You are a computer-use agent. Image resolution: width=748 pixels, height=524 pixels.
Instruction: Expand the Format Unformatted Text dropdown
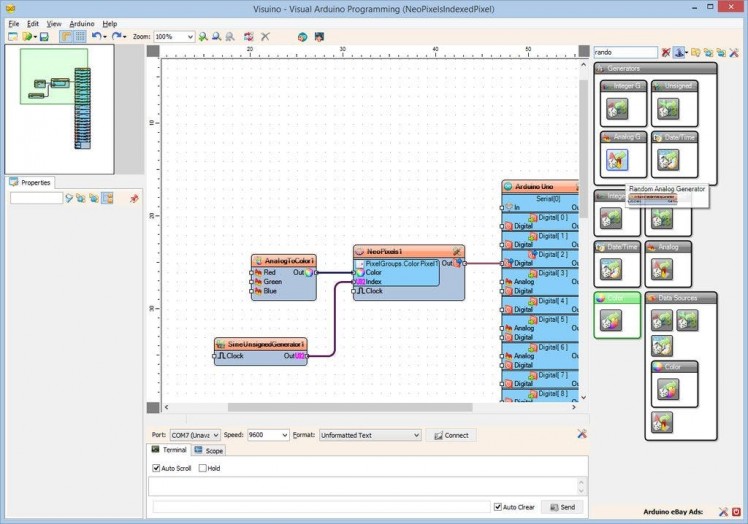[416, 435]
